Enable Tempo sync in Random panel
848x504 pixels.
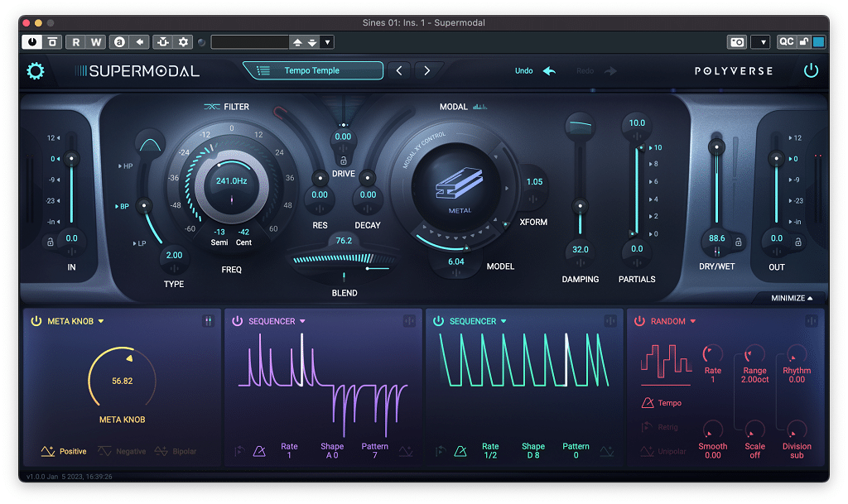click(x=662, y=403)
